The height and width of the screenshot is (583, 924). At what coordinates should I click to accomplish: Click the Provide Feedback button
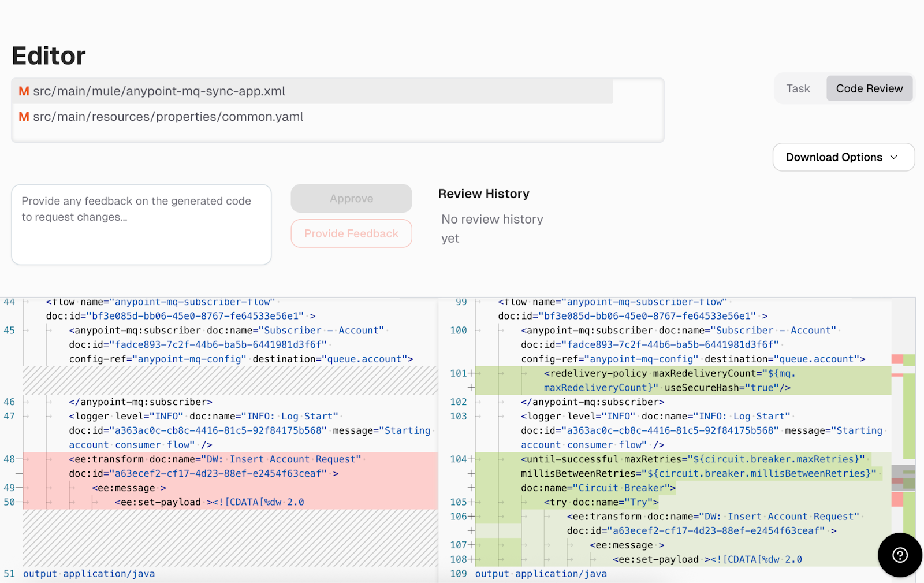coord(351,233)
